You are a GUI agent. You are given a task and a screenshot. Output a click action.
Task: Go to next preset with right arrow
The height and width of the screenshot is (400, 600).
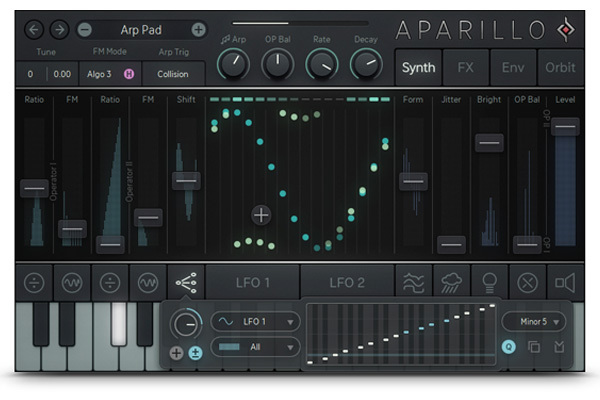tap(59, 29)
